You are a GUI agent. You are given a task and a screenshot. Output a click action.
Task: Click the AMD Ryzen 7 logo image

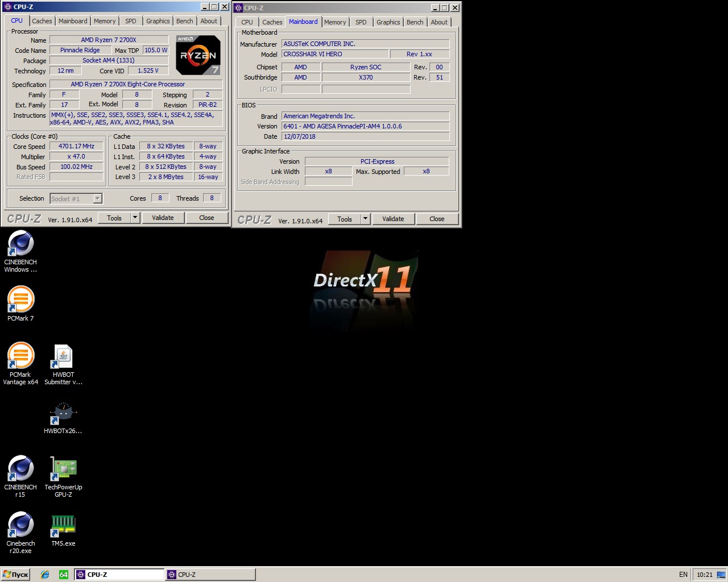198,55
